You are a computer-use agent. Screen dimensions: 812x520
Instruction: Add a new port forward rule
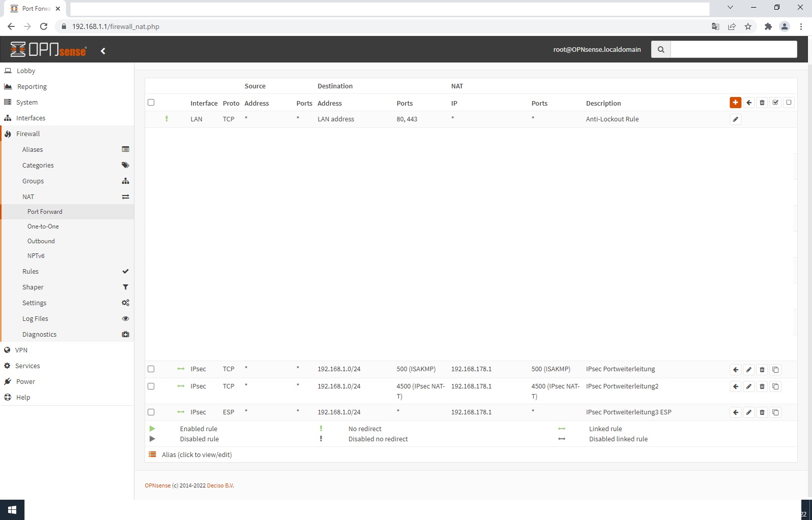tap(735, 103)
